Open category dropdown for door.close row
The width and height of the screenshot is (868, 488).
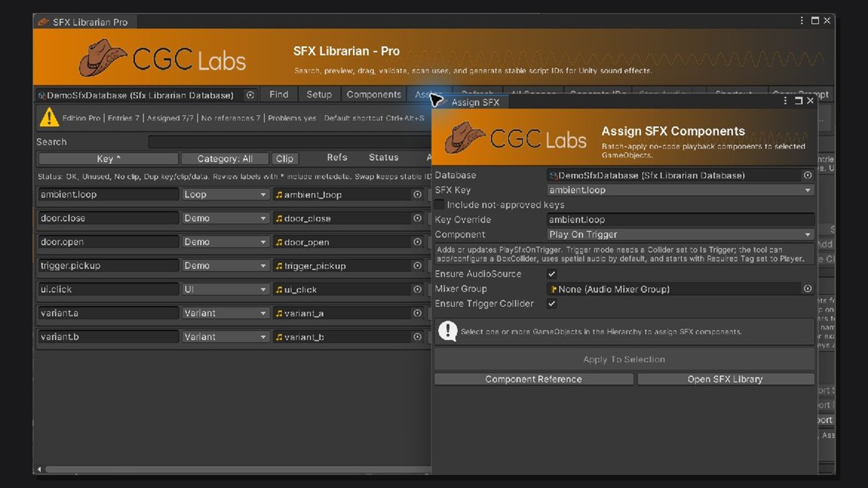[225, 219]
